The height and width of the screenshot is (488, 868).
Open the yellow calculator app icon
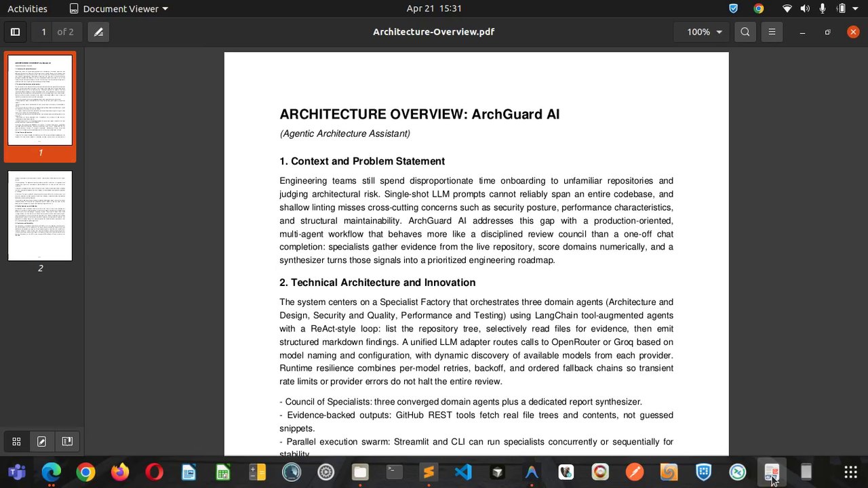(x=257, y=472)
